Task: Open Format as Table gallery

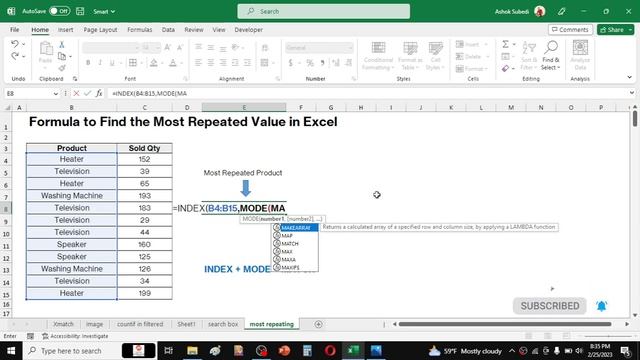Action: click(x=410, y=56)
